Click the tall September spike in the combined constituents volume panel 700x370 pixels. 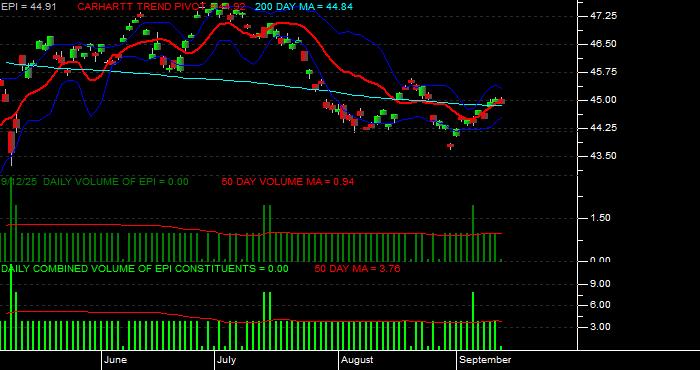(473, 320)
